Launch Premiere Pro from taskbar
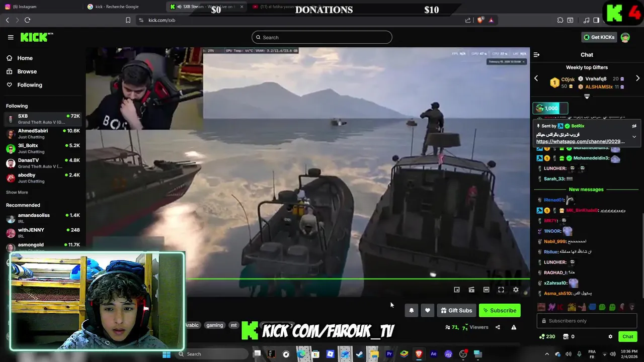The width and height of the screenshot is (644, 362). click(389, 354)
